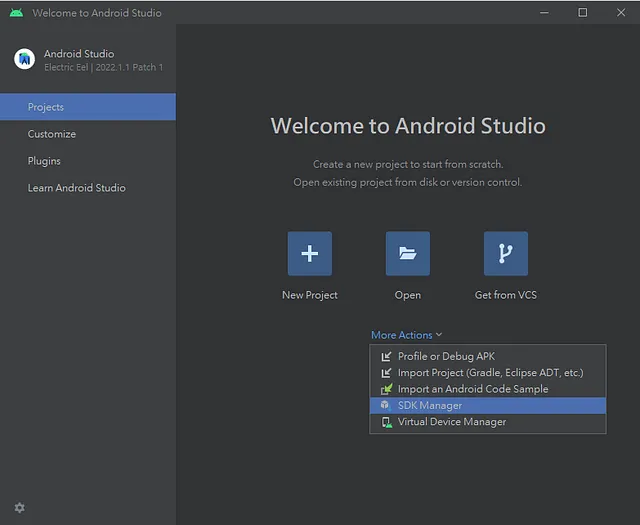Choose Profile or Debug APK
This screenshot has width=640, height=525.
(488, 356)
